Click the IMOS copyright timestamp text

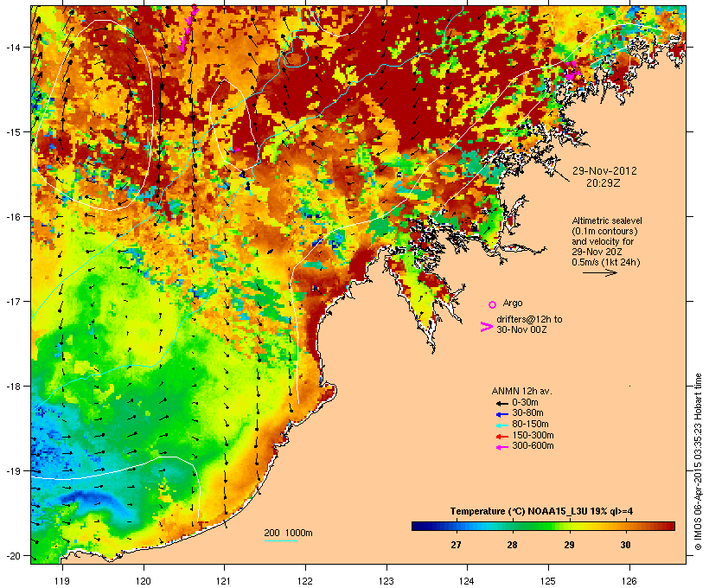pos(698,462)
